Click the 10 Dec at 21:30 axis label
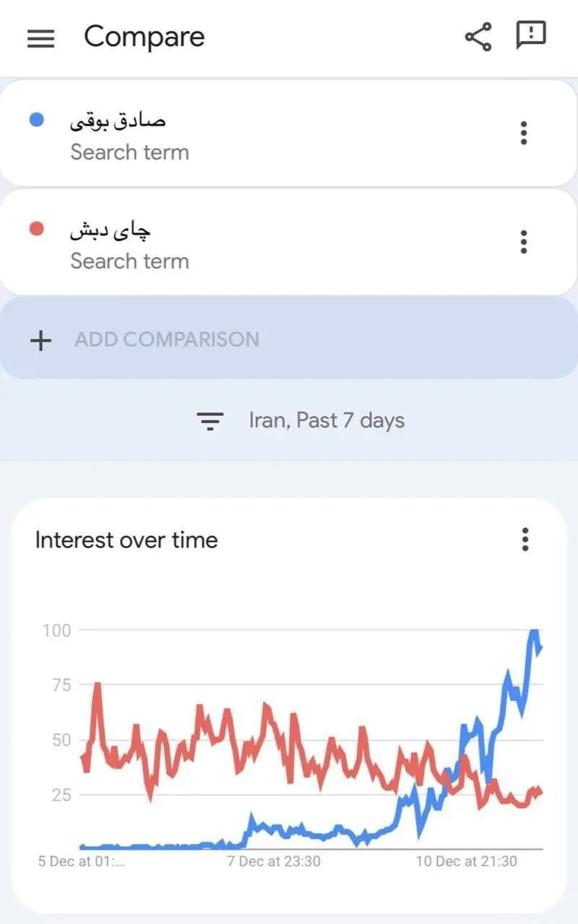 coord(467,861)
